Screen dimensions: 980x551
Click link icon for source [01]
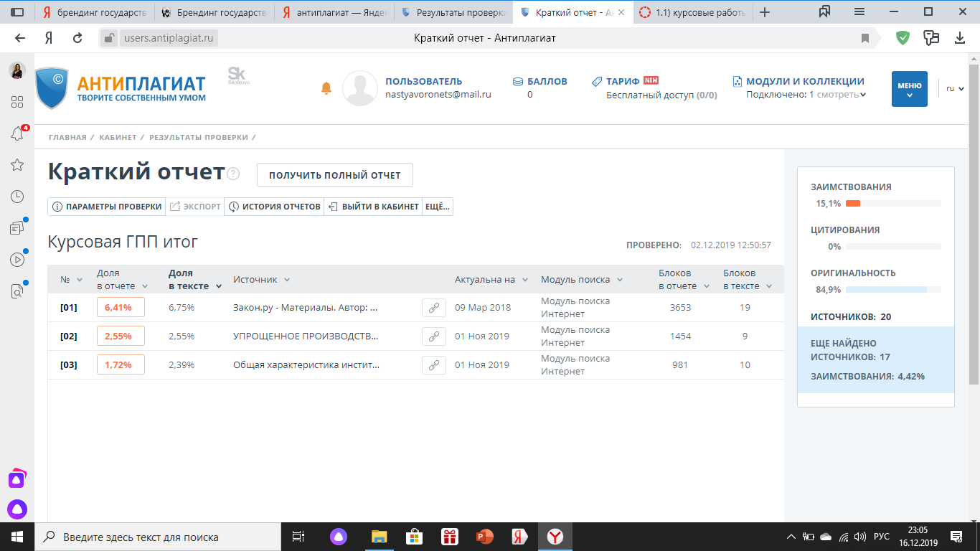click(433, 308)
